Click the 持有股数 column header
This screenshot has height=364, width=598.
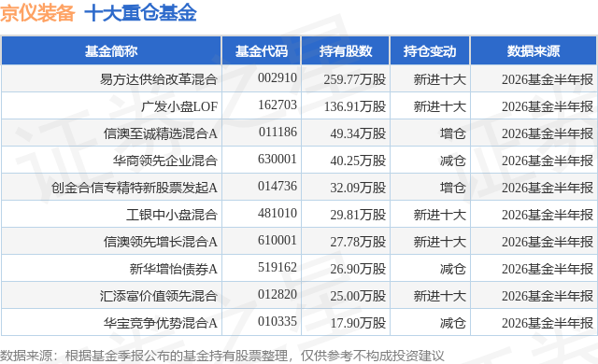[346, 51]
